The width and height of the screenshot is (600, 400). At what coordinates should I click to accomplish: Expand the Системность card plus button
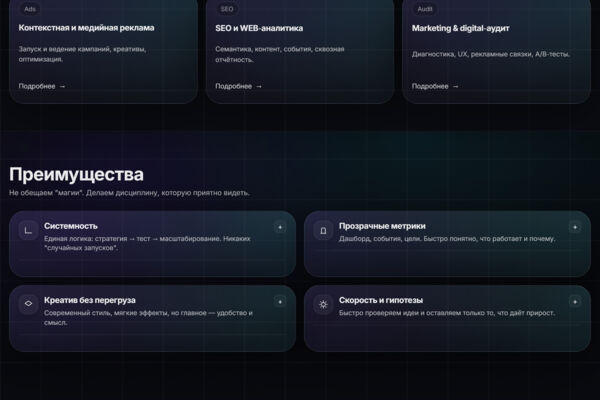[280, 227]
